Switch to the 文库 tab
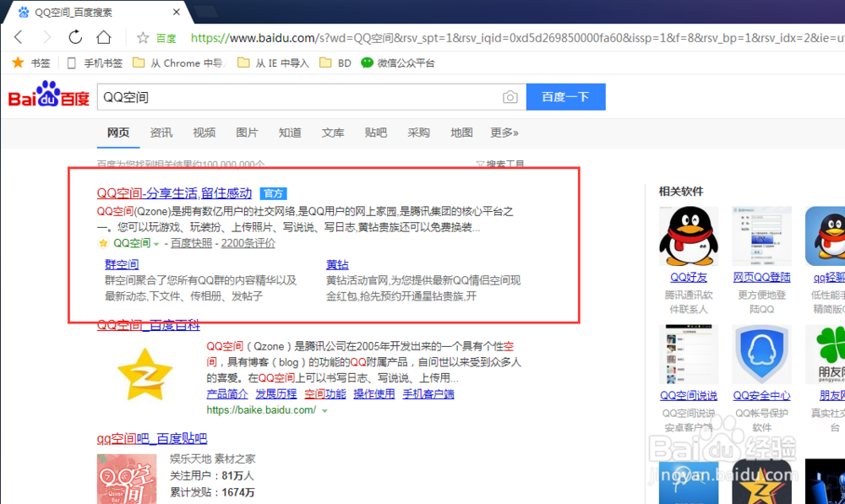This screenshot has height=504, width=845. pyautogui.click(x=333, y=133)
